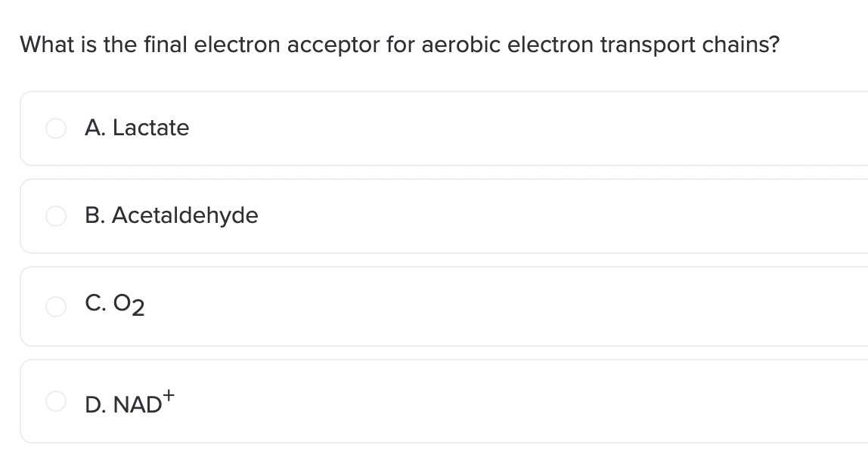Select the radio button for Lactate
Screen dimensions: 868x476
click(x=56, y=128)
